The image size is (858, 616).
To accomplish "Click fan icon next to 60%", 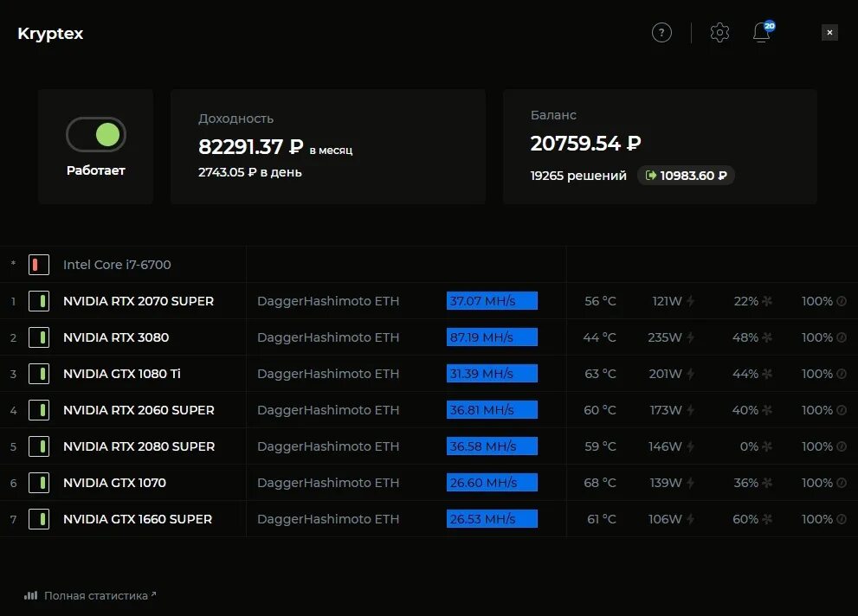I will pyautogui.click(x=767, y=519).
